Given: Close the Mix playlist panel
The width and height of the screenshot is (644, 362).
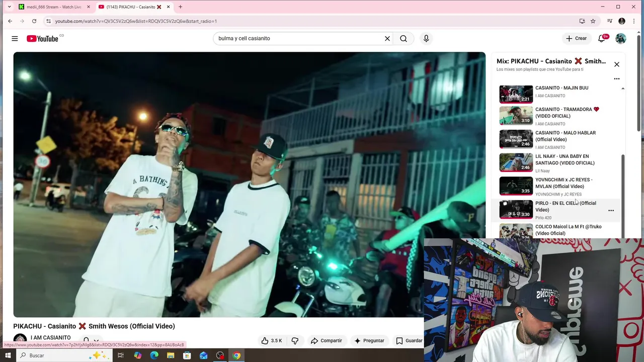Looking at the screenshot, I should pos(617,64).
